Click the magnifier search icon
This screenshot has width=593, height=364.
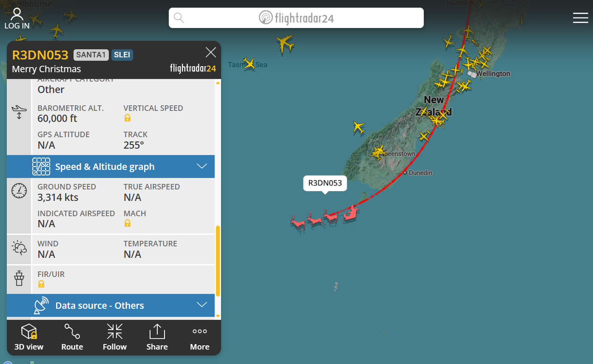pyautogui.click(x=179, y=18)
